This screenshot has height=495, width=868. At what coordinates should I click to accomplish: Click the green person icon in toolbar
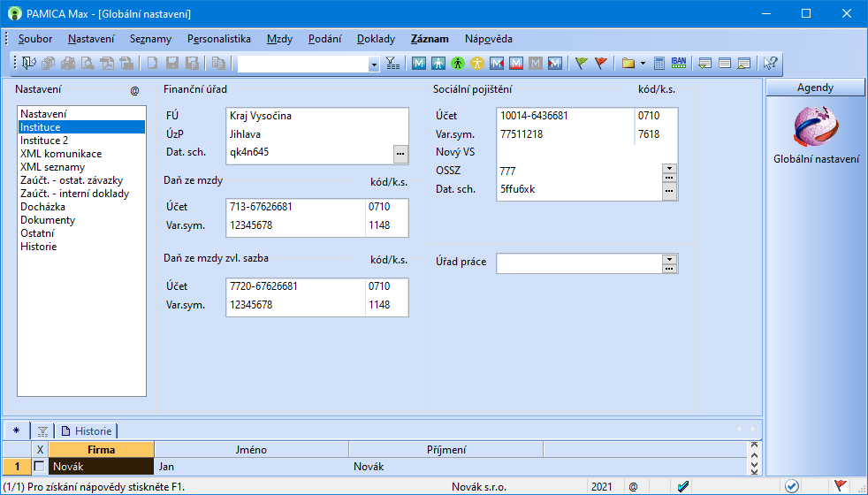pos(457,63)
